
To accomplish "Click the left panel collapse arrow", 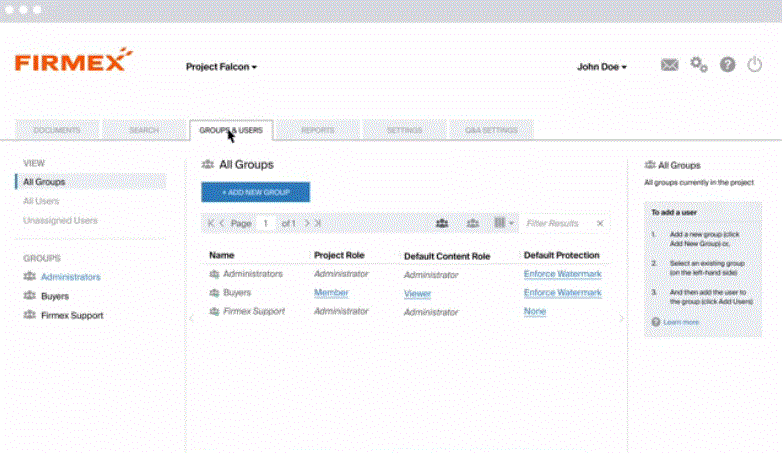I will [x=192, y=318].
